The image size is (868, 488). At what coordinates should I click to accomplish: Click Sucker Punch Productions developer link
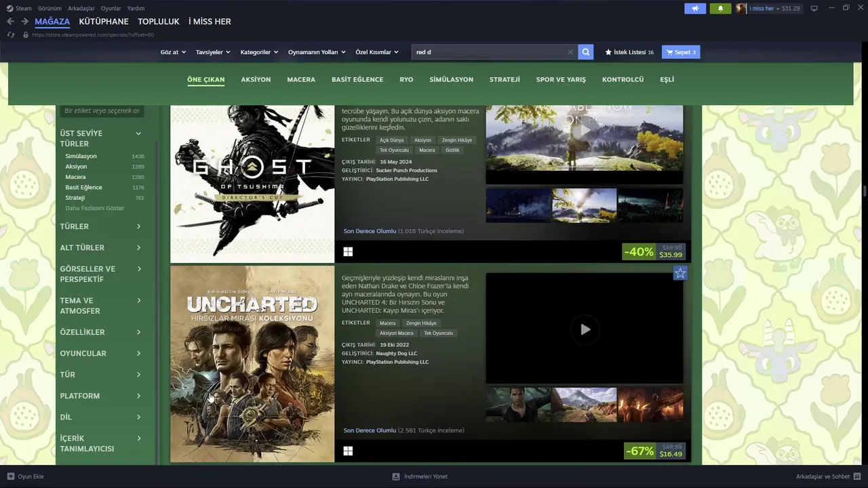click(406, 170)
